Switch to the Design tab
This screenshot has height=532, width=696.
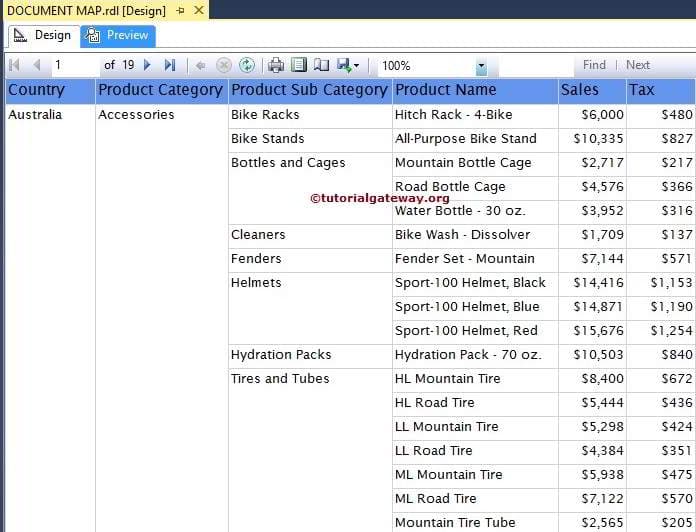[x=43, y=35]
